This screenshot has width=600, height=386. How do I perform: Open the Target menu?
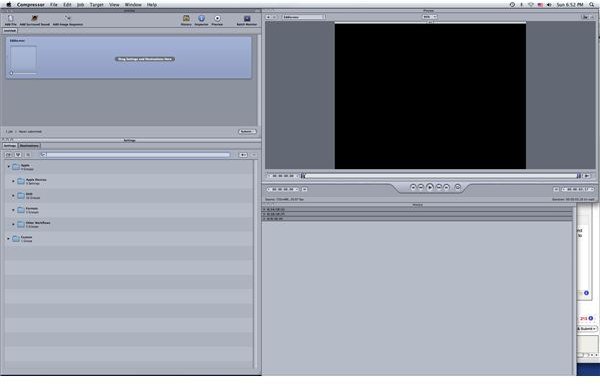(x=96, y=5)
